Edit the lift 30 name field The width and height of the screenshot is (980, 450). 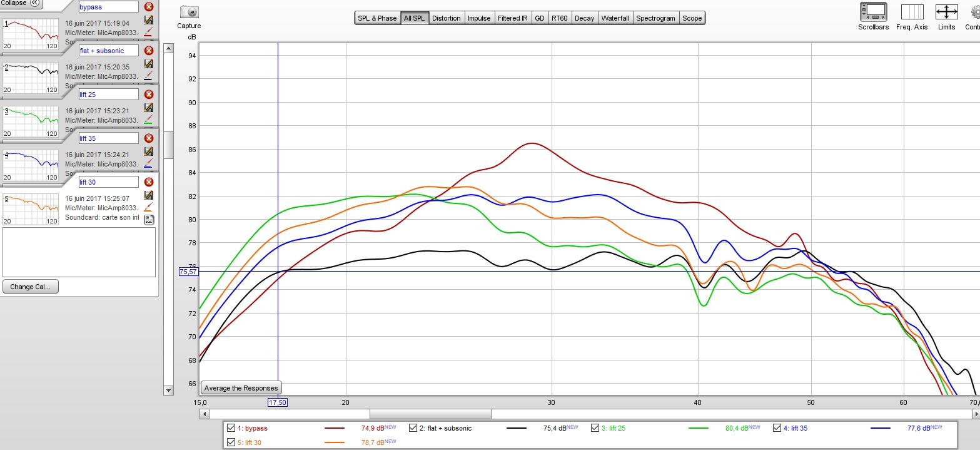(x=109, y=182)
